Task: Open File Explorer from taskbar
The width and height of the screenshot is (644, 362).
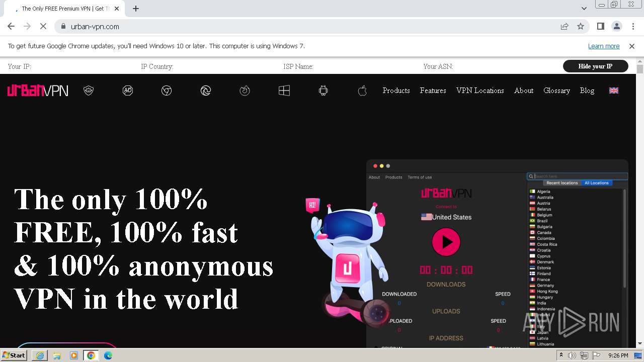Action: pyautogui.click(x=57, y=355)
